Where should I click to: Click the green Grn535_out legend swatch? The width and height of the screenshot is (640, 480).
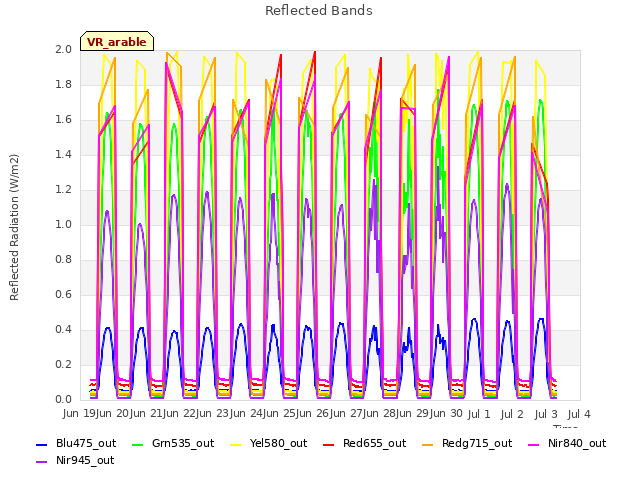[138, 445]
